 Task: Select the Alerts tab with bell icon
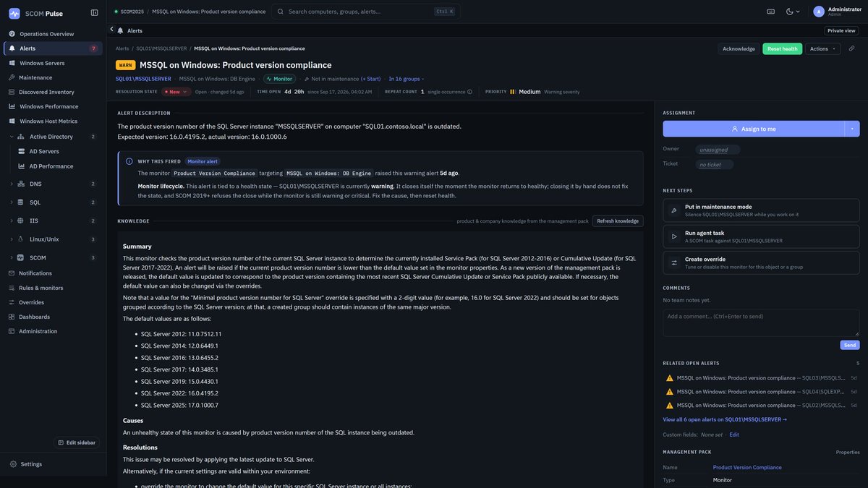click(129, 30)
